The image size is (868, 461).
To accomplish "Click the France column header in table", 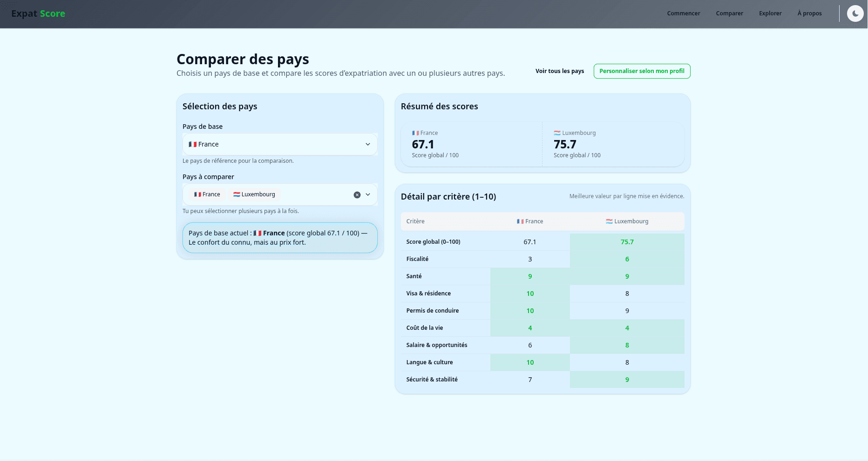I will tap(530, 221).
